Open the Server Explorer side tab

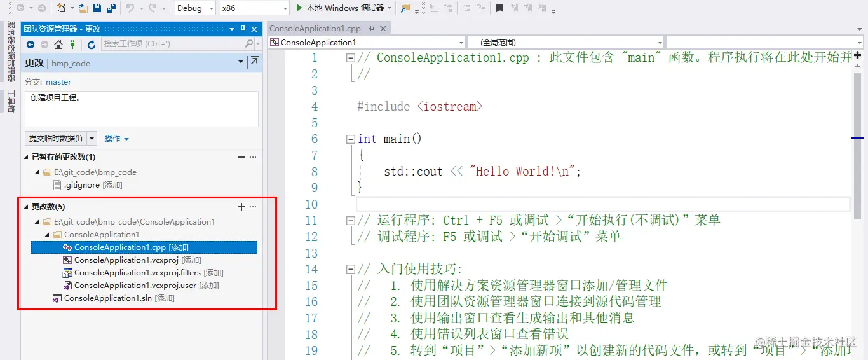pos(11,52)
